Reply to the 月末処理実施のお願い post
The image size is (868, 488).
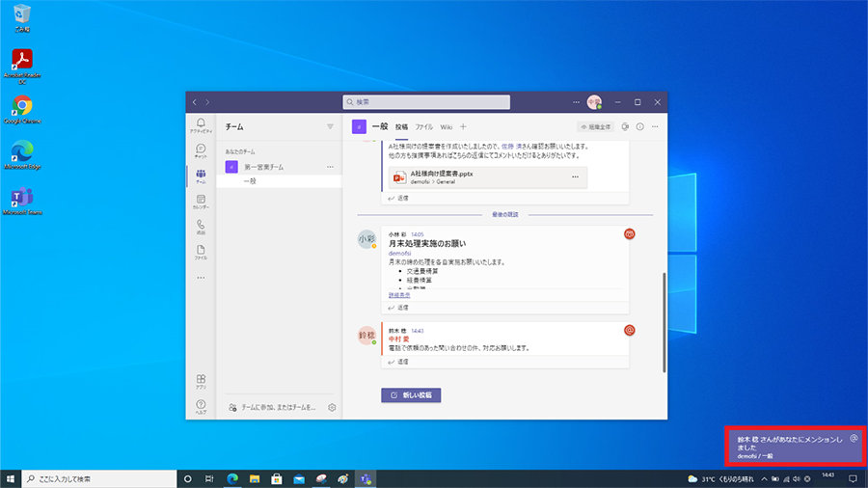tap(398, 308)
